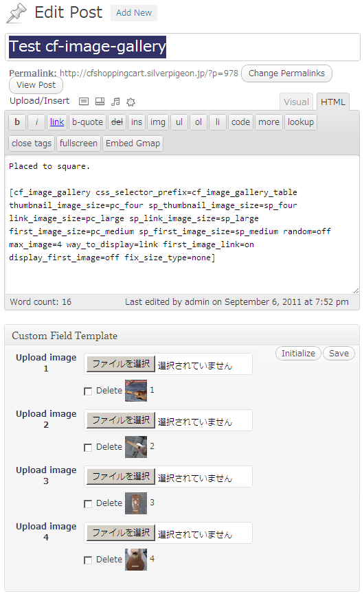Click the Initialize button in Custom Field Template

point(298,354)
